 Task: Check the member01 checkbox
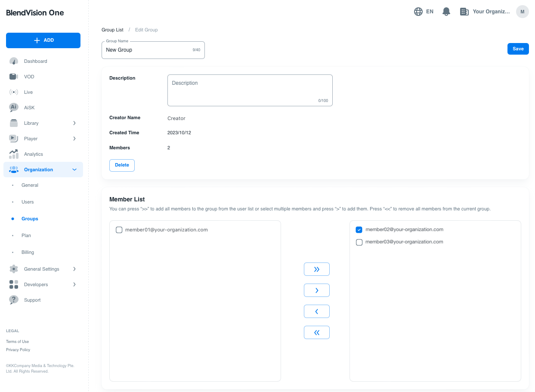tap(119, 230)
